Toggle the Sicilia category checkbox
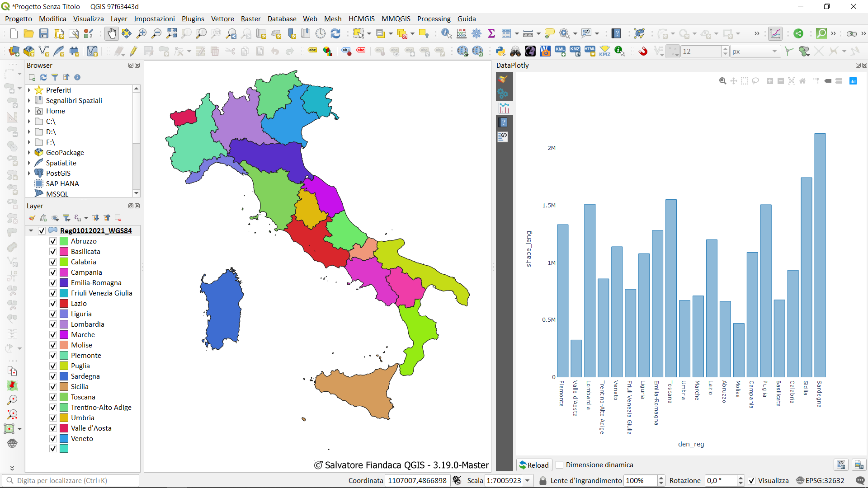The width and height of the screenshot is (868, 488). pos(53,387)
